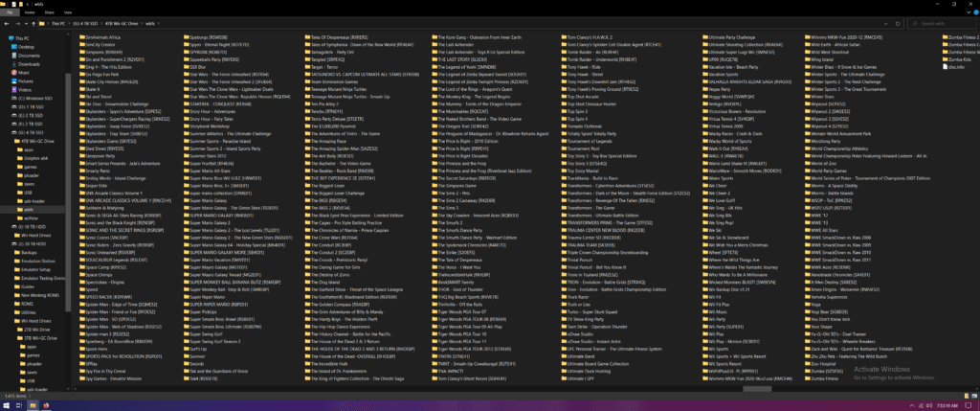Click File Explorer taskbar icon
The height and width of the screenshot is (411, 980).
[x=33, y=405]
